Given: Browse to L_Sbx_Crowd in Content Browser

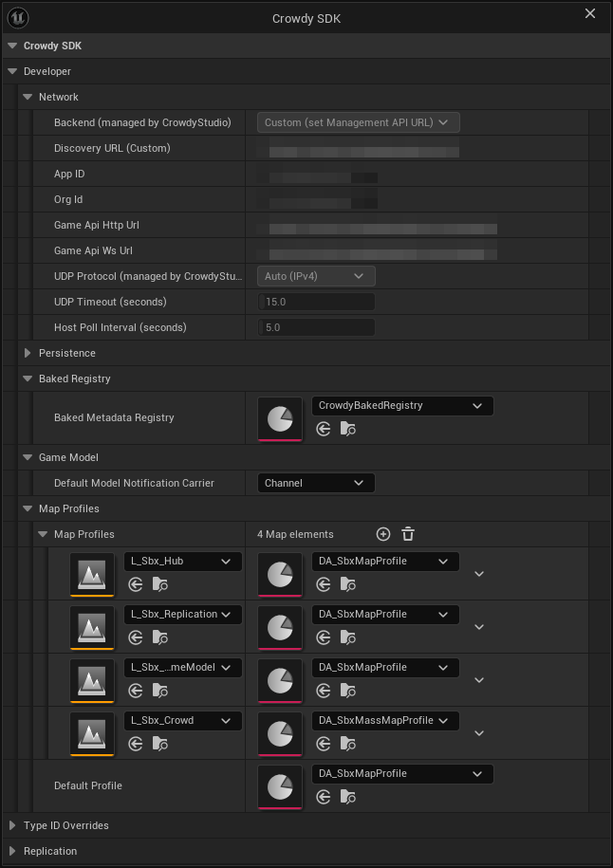Looking at the screenshot, I should [x=160, y=744].
